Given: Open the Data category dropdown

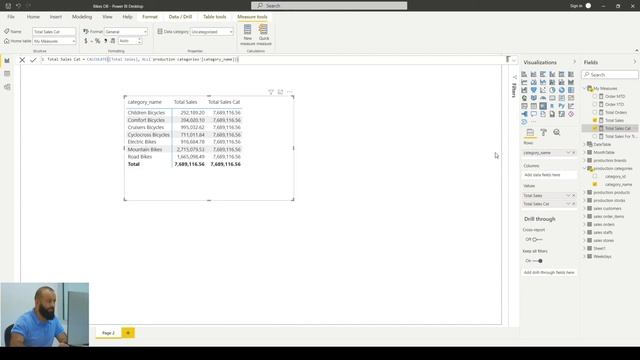Looking at the screenshot, I should [x=212, y=31].
